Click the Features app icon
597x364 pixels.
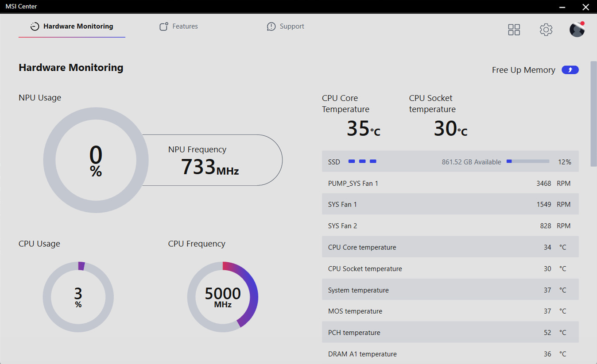[163, 26]
